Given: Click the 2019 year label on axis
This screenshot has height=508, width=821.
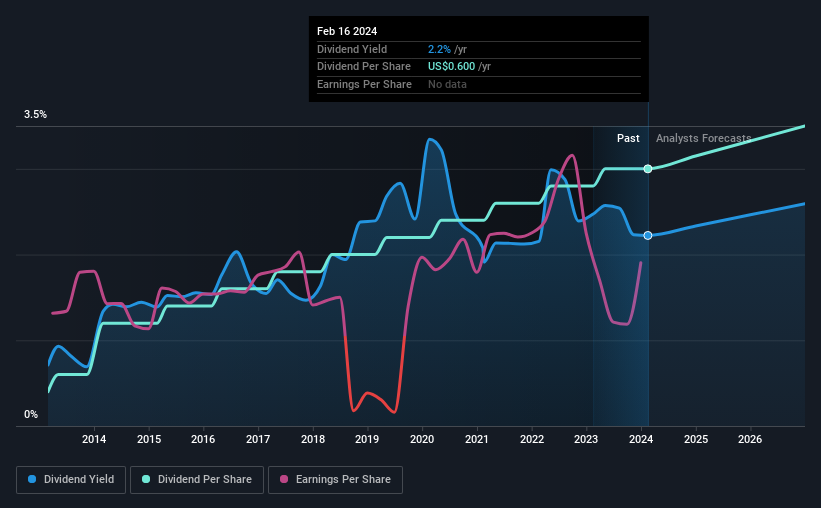Looking at the screenshot, I should (367, 439).
